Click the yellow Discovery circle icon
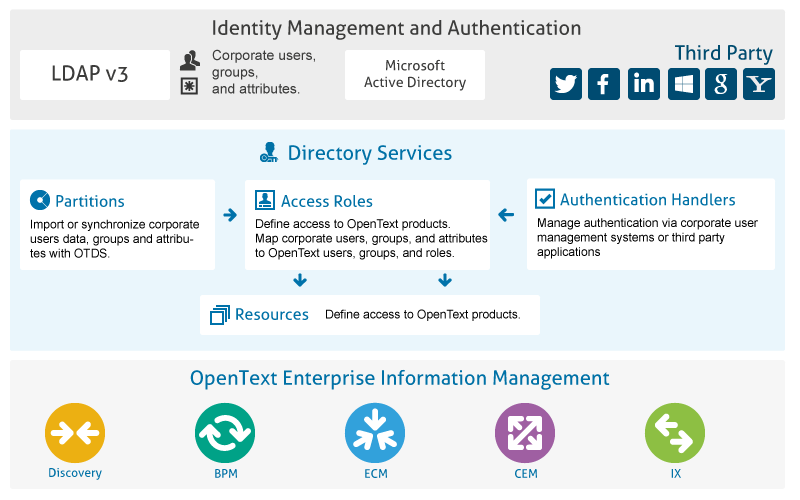The image size is (800, 500). tap(75, 433)
